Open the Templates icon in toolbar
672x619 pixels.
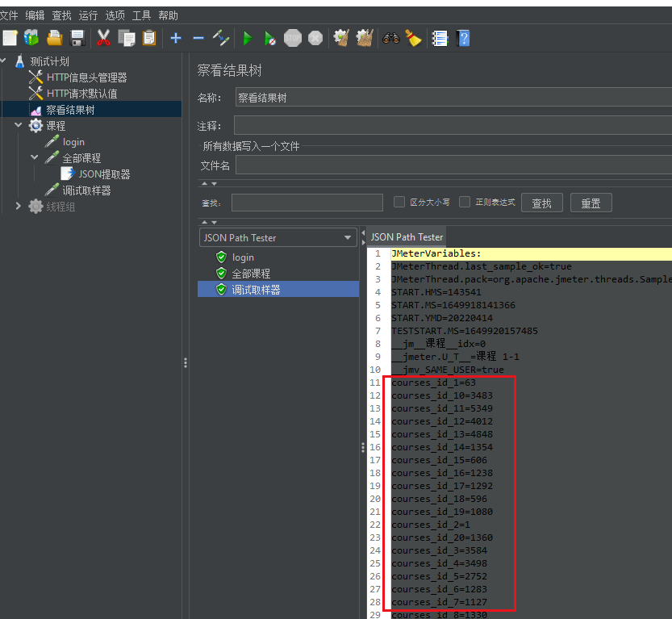pyautogui.click(x=31, y=38)
